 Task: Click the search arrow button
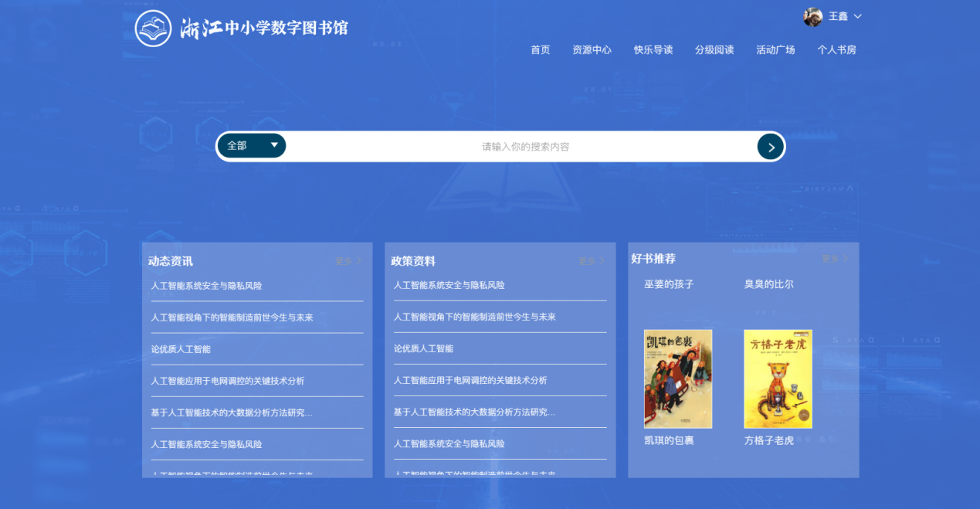coord(770,147)
